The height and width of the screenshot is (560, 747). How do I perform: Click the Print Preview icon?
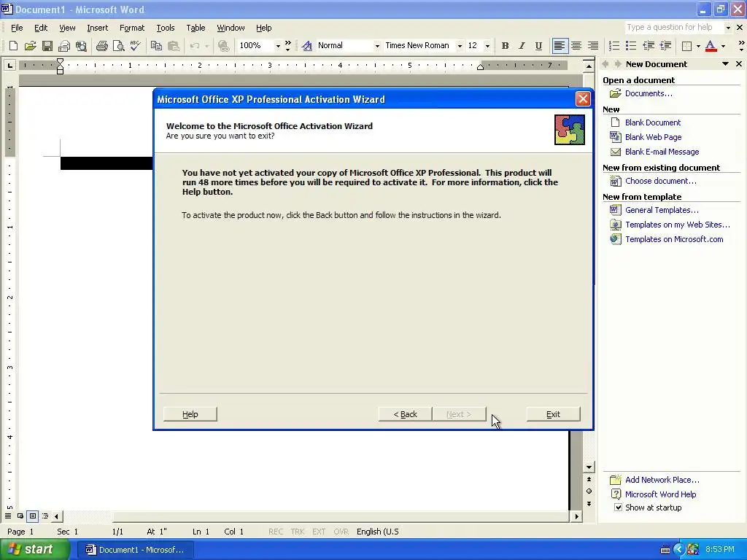click(x=118, y=46)
